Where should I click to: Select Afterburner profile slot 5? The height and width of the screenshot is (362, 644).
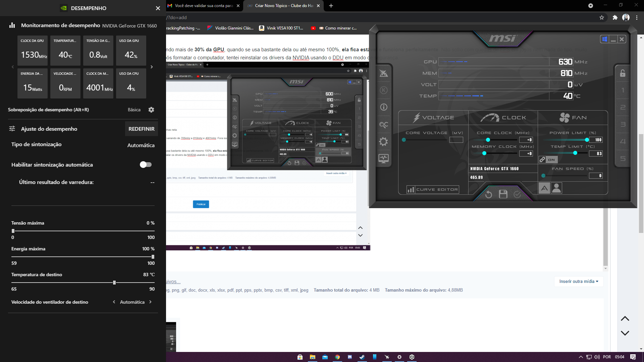[x=623, y=159]
